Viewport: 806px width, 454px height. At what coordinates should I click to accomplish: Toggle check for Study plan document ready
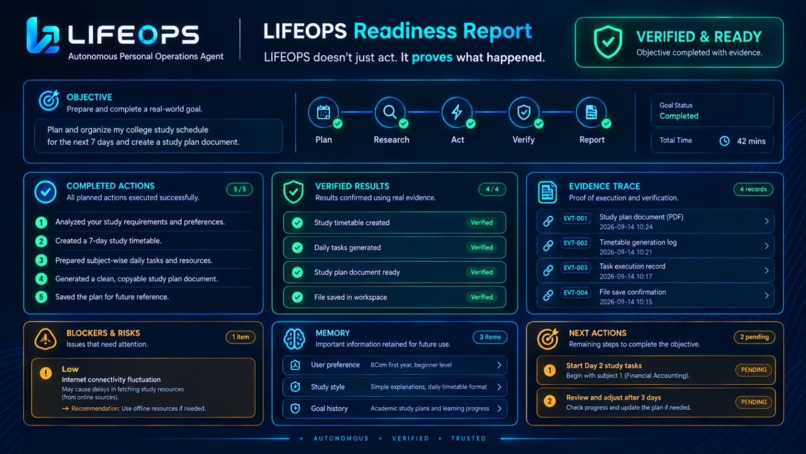pos(297,272)
